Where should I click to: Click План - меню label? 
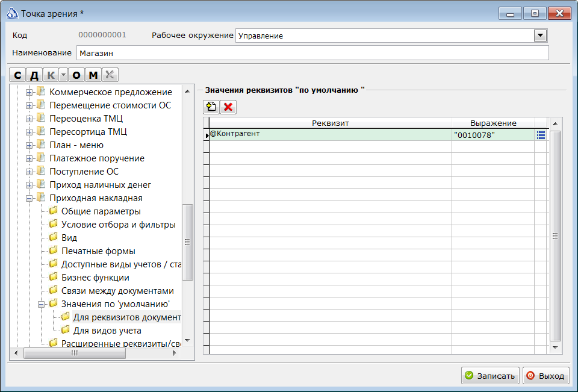(76, 145)
